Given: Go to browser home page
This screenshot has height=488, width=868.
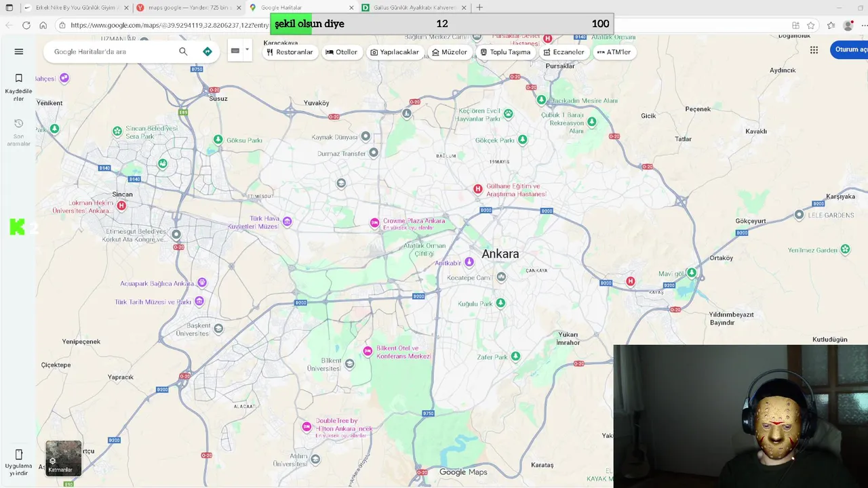Looking at the screenshot, I should [x=43, y=25].
